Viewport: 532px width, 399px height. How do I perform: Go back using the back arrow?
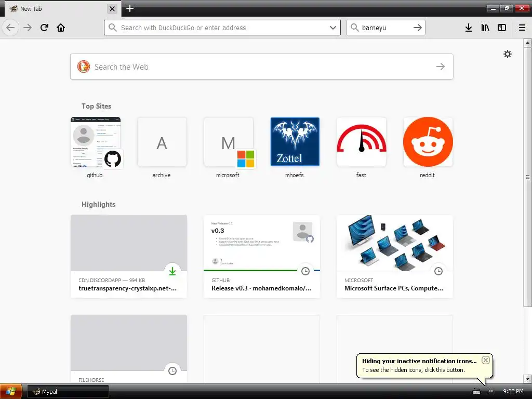point(10,28)
